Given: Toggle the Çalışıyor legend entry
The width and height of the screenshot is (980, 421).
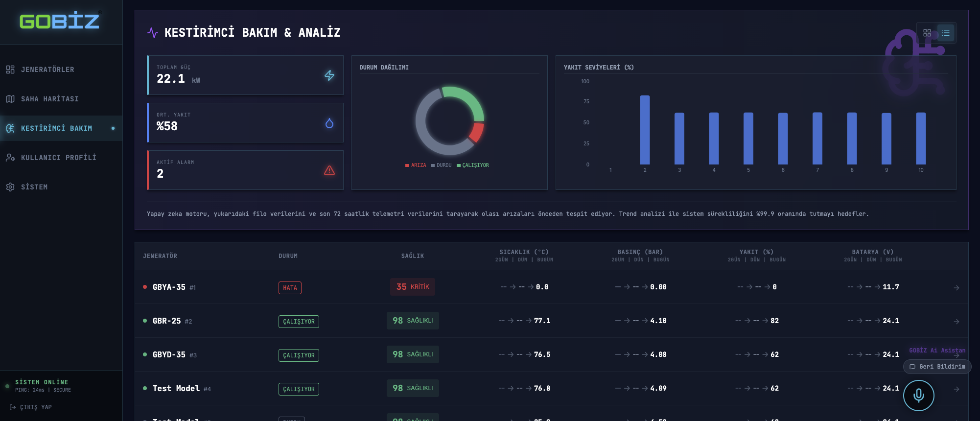Looking at the screenshot, I should [x=473, y=165].
